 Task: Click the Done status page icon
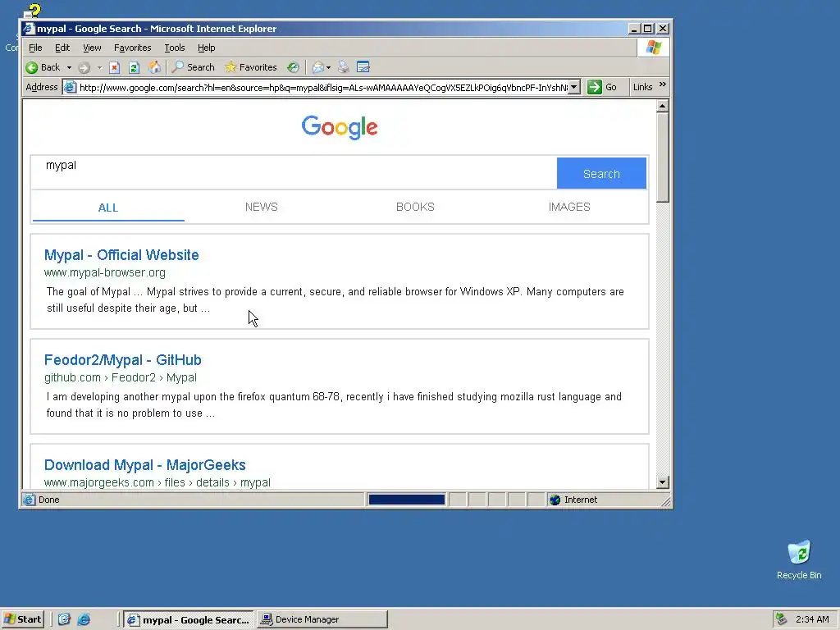coord(29,500)
